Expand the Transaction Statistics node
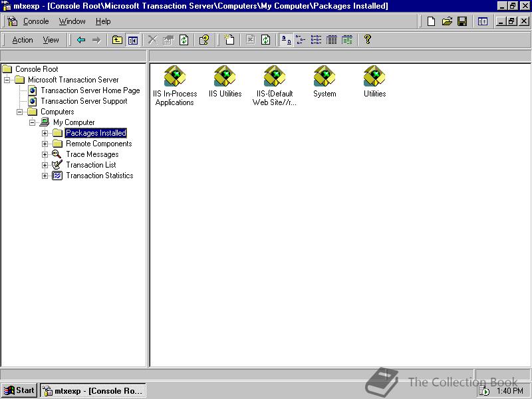This screenshot has width=532, height=399. [45, 176]
